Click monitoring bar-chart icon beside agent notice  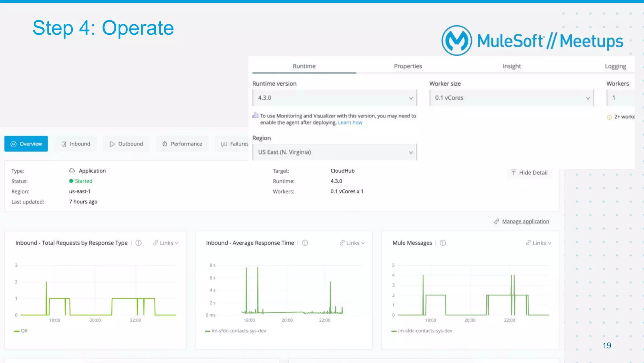tap(255, 116)
